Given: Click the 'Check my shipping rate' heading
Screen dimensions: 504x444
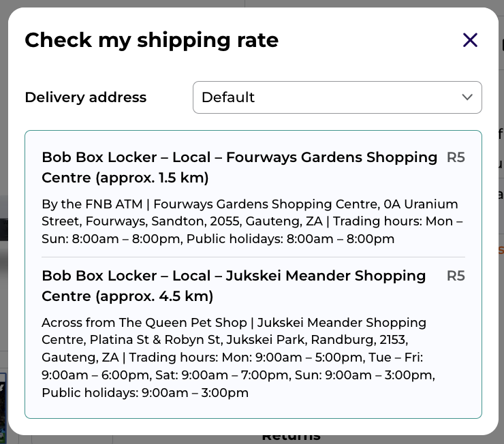Looking at the screenshot, I should coord(151,40).
